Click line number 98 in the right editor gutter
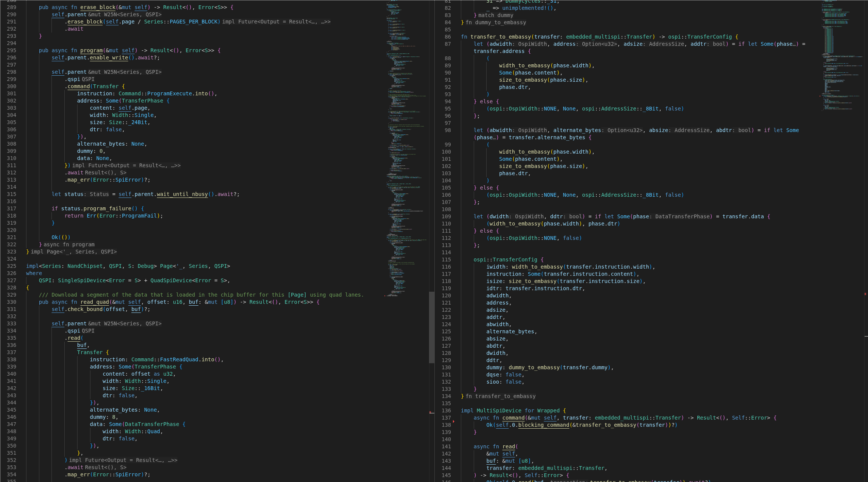This screenshot has width=868, height=482. click(448, 130)
